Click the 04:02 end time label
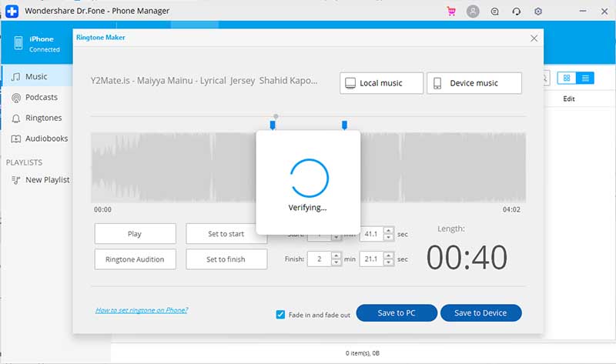The width and height of the screenshot is (616, 364). tap(511, 209)
